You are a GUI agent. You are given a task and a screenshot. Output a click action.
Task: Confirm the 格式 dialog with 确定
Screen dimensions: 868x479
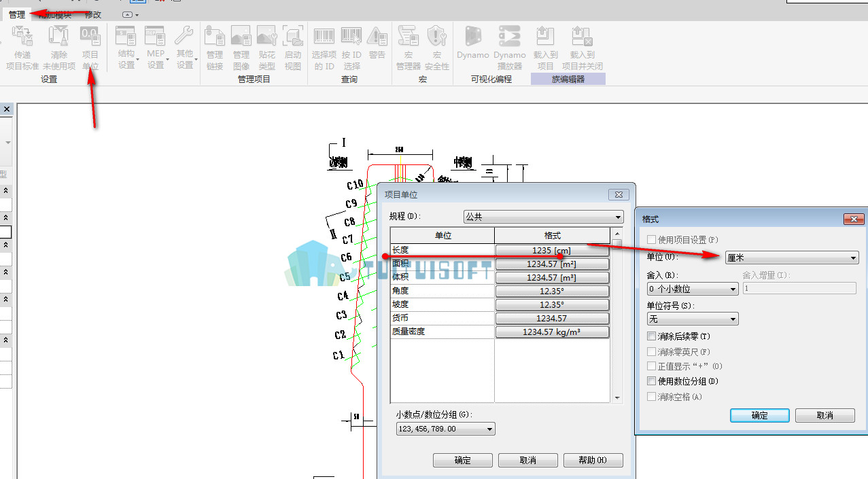pyautogui.click(x=760, y=415)
